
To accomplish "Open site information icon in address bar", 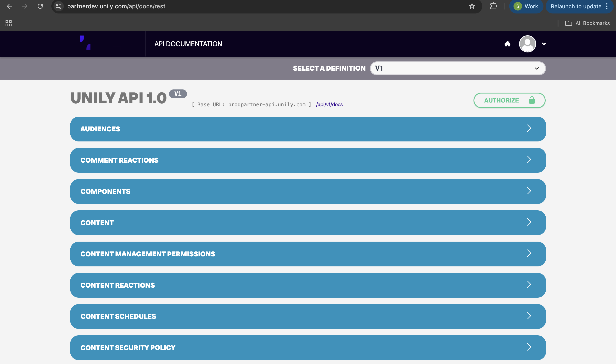I will click(59, 6).
